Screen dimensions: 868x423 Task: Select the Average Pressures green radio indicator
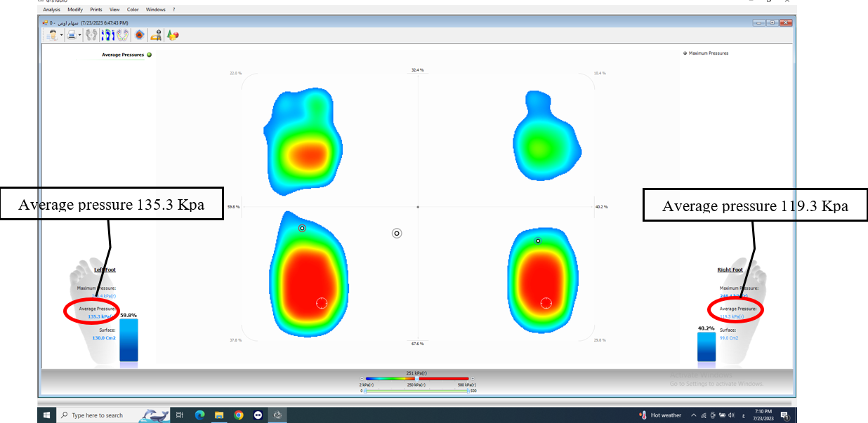(x=149, y=55)
